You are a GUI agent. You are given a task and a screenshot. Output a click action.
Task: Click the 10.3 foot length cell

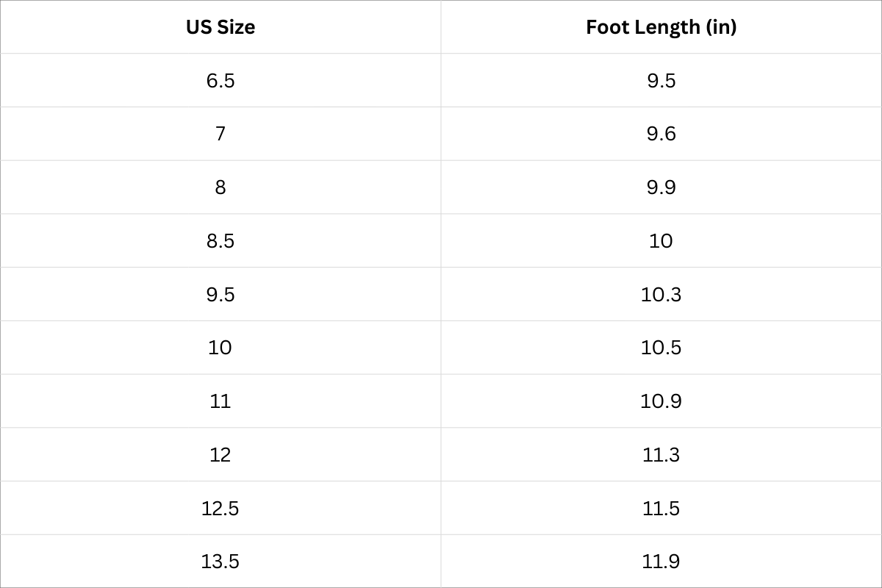pos(661,294)
